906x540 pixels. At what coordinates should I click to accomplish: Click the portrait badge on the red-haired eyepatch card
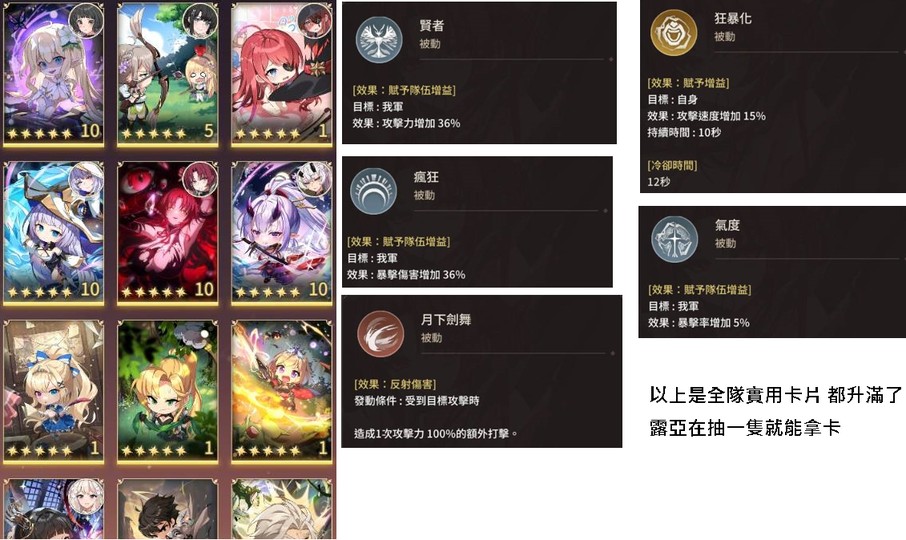pos(315,20)
